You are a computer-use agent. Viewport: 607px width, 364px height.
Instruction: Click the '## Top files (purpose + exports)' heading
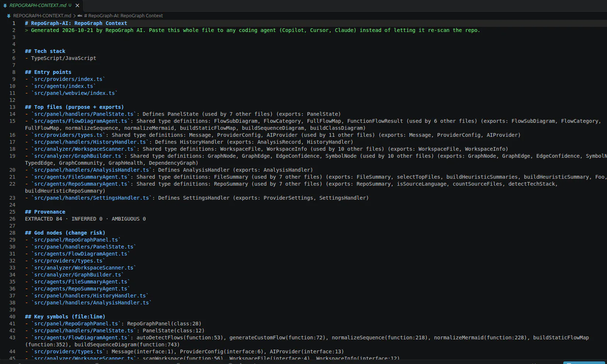(x=74, y=107)
